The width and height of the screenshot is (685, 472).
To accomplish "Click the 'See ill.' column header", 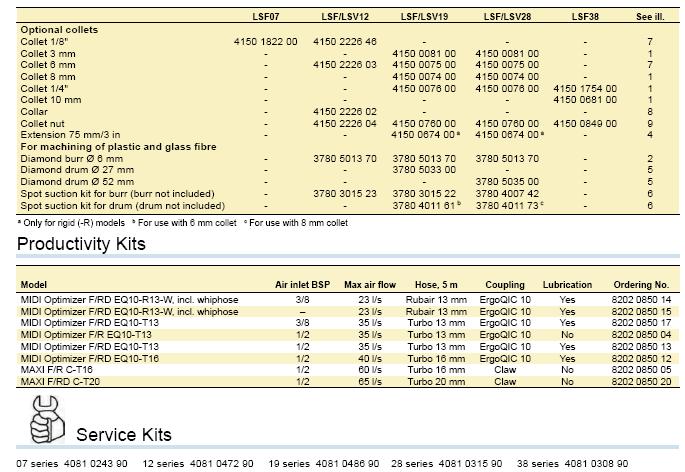I will pos(650,17).
